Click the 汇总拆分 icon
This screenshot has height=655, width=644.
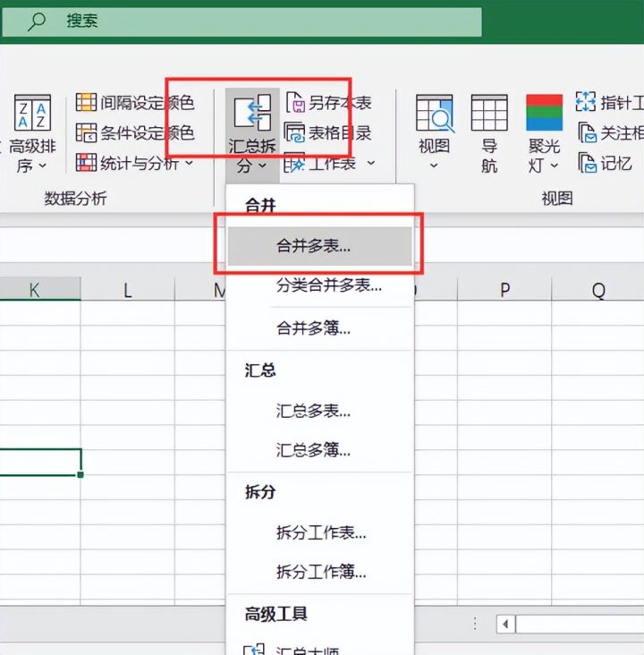pyautogui.click(x=252, y=112)
